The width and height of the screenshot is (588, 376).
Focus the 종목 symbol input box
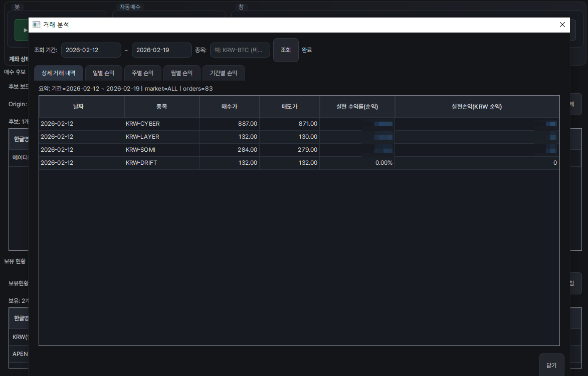pos(240,50)
